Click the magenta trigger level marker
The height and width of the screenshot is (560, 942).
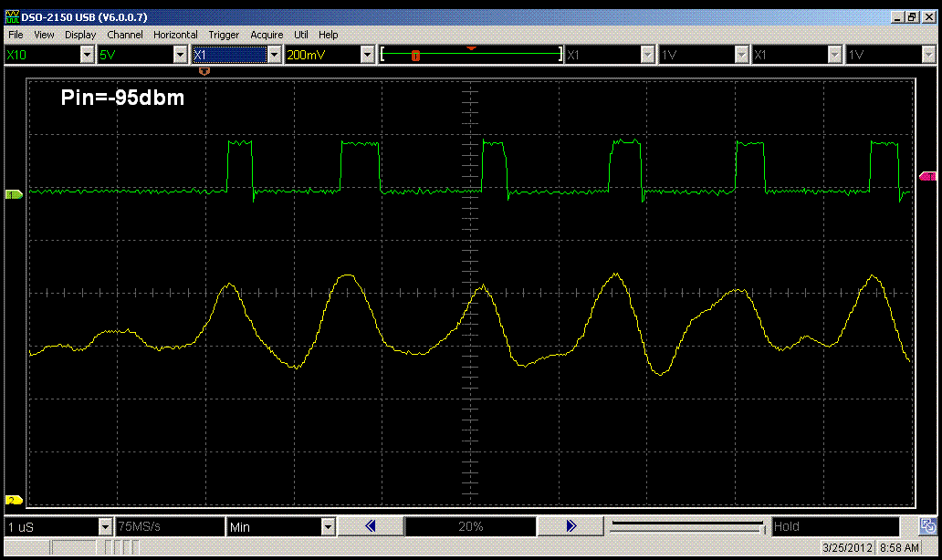(x=928, y=176)
